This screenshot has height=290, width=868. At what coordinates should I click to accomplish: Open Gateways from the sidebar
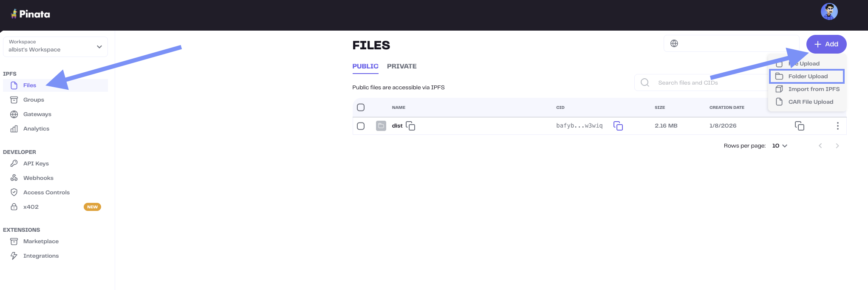(37, 114)
